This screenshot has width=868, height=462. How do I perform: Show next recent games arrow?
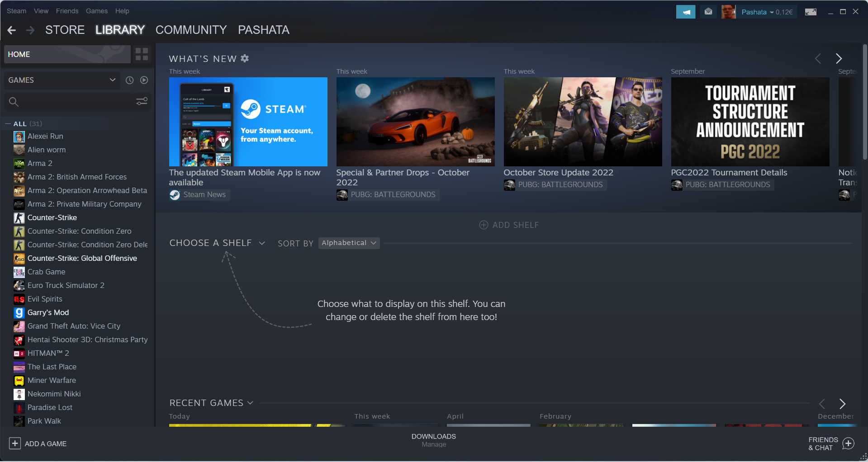[842, 403]
